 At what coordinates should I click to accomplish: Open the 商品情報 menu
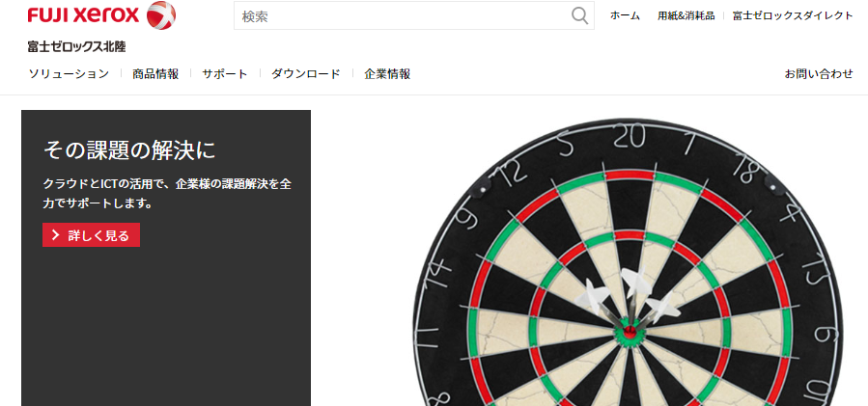tap(155, 73)
